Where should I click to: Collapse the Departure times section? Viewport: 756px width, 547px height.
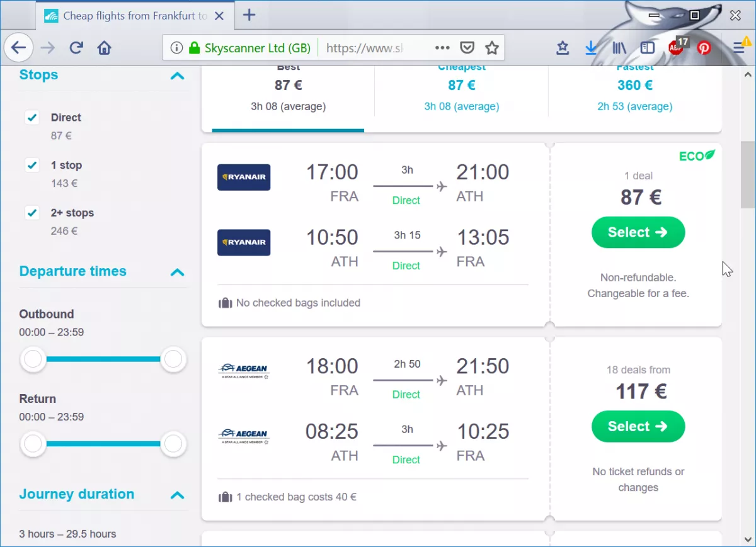coord(178,273)
